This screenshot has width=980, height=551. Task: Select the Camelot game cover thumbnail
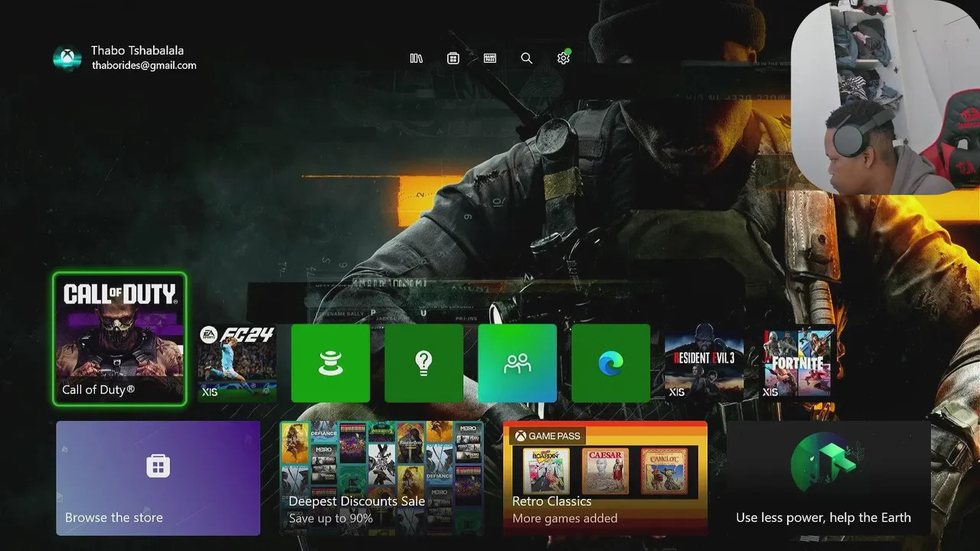tap(664, 471)
